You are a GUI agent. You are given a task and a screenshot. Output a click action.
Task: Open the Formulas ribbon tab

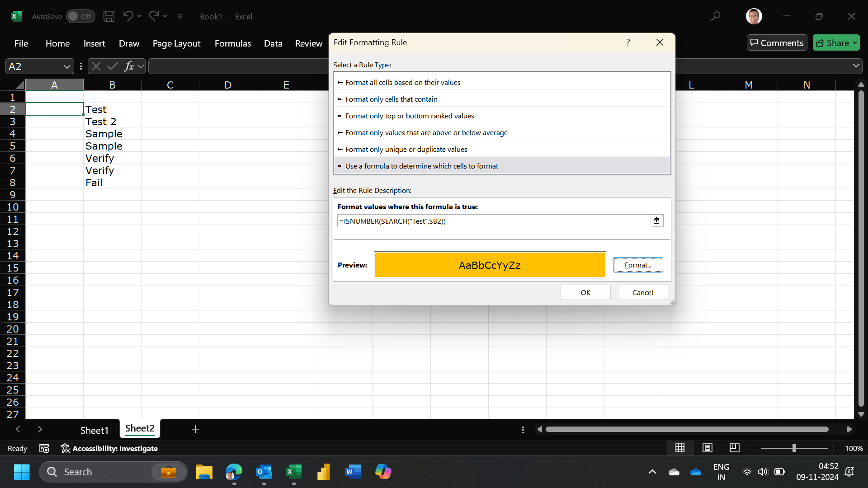(232, 43)
